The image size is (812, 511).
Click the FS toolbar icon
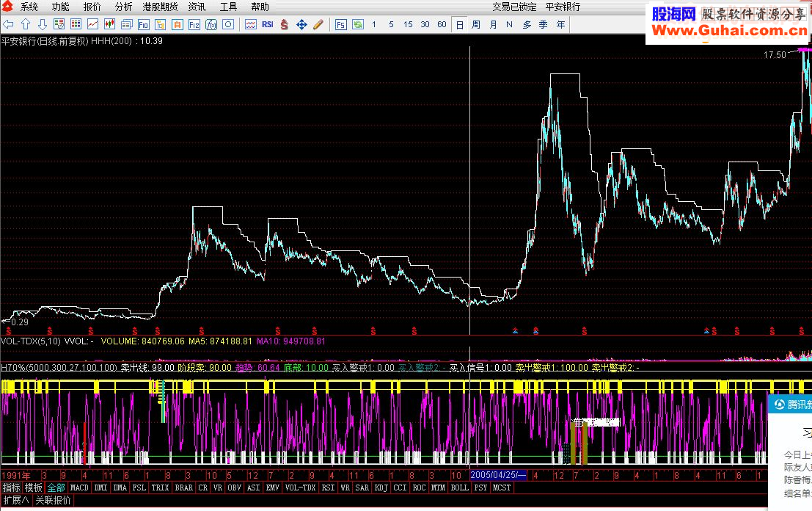pos(341,24)
